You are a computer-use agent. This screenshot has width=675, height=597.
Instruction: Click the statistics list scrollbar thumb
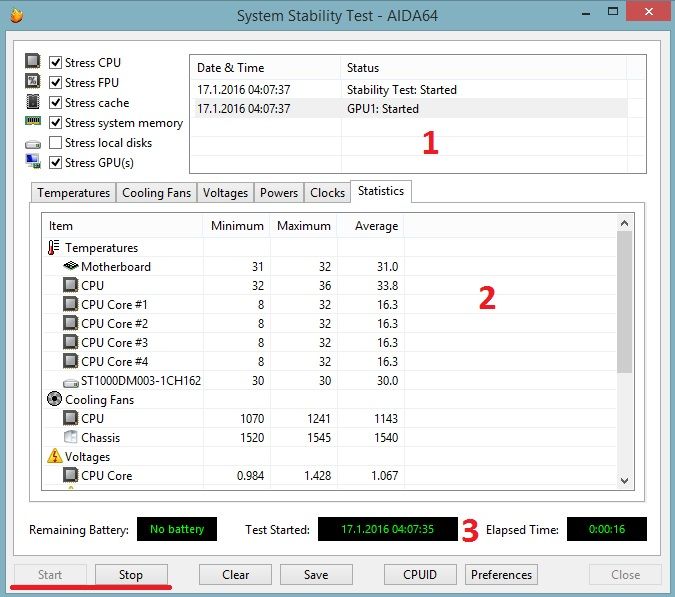[624, 302]
